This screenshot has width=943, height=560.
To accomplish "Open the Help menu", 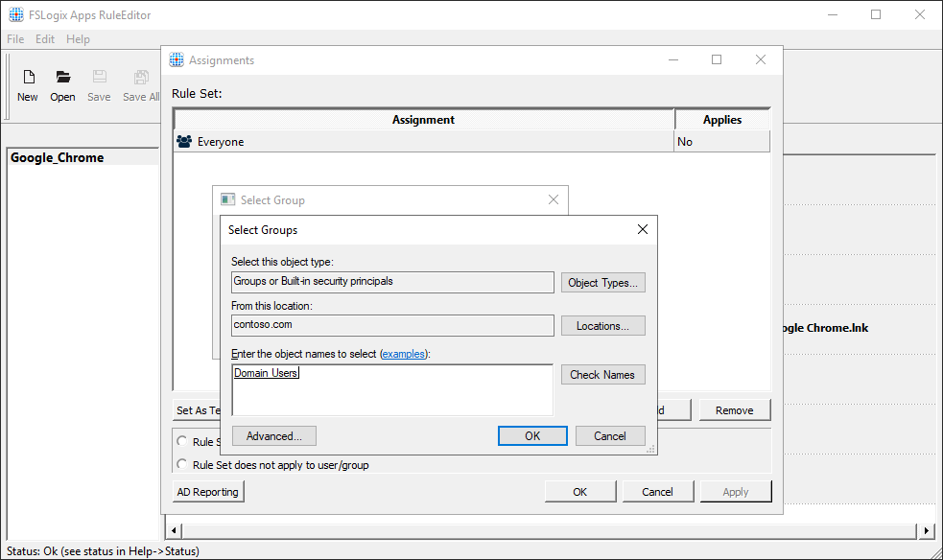I will 78,39.
